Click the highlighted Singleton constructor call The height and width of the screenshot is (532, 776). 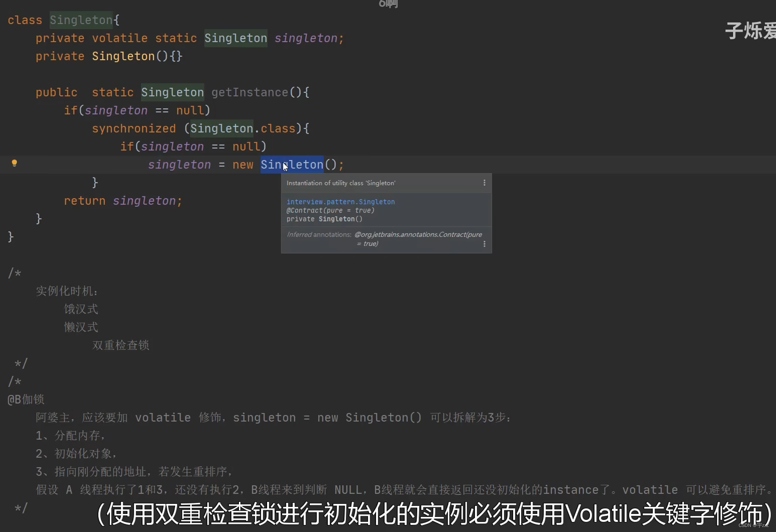point(292,165)
